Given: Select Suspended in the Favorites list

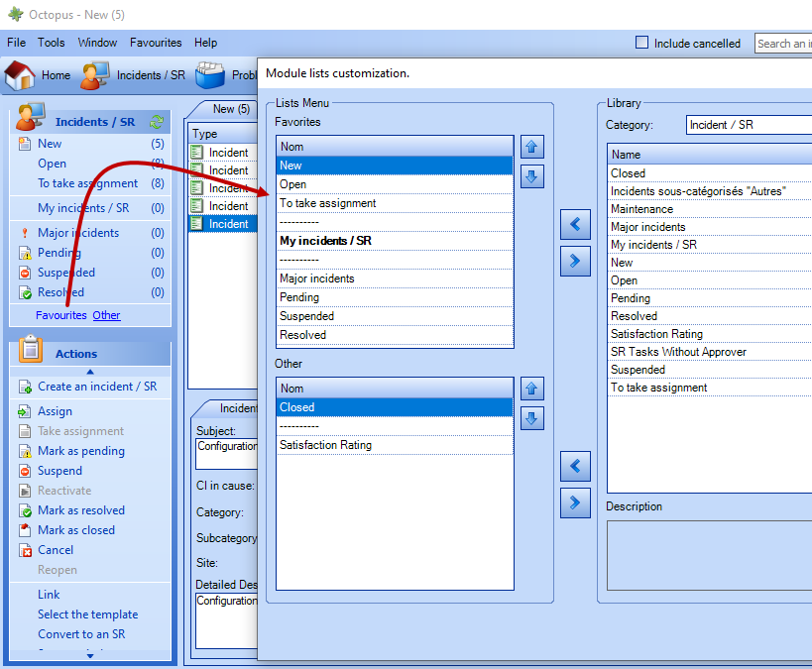Looking at the screenshot, I should tap(395, 316).
